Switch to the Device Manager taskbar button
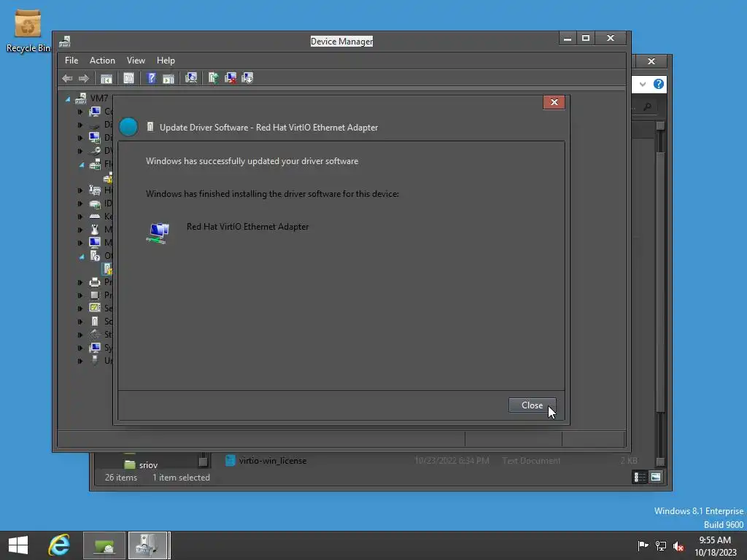This screenshot has height=560, width=747. (148, 545)
